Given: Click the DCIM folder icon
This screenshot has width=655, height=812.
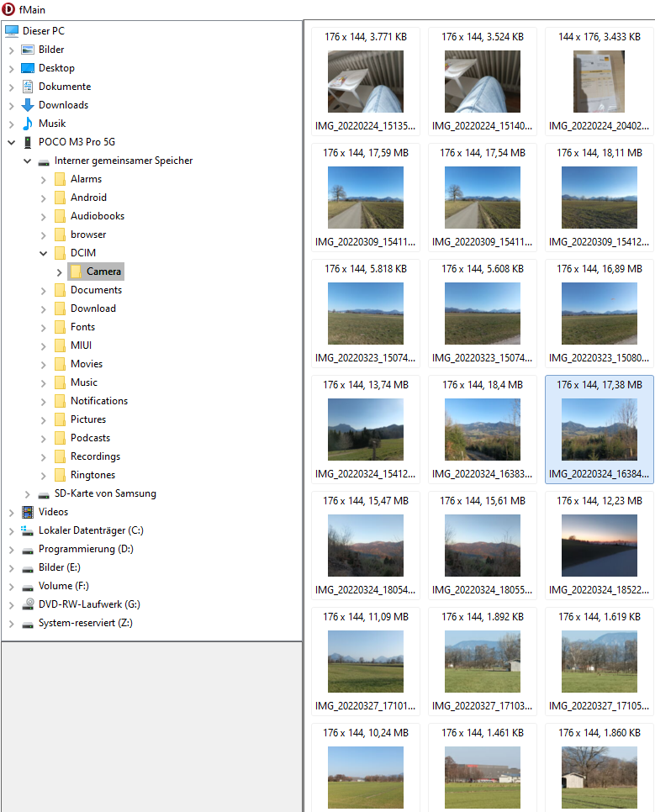Looking at the screenshot, I should [x=60, y=253].
